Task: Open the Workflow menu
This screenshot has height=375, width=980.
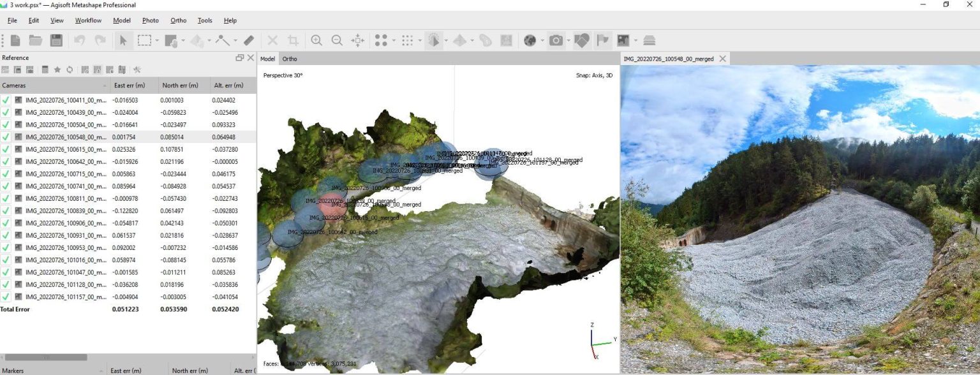Action: pos(87,20)
